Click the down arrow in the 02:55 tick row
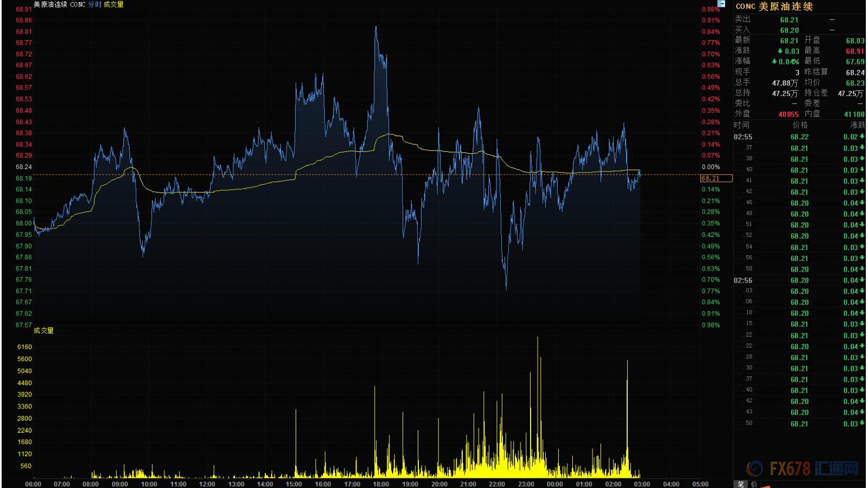This screenshot has width=868, height=488. [862, 137]
